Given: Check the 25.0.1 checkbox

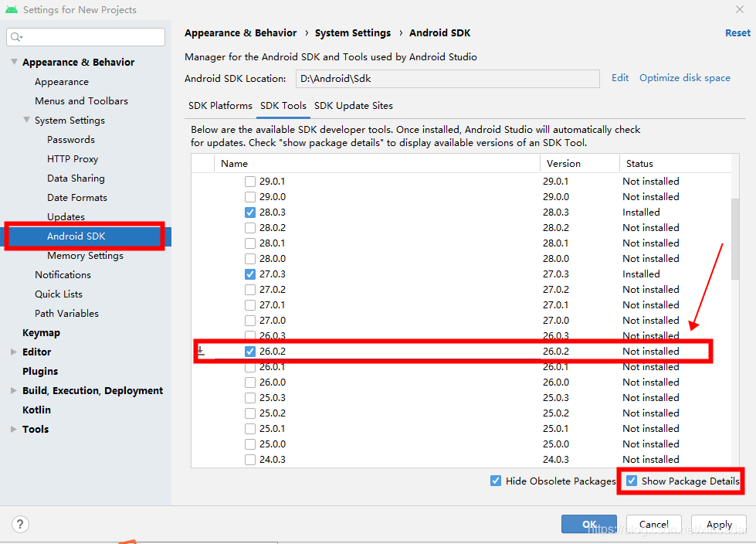Looking at the screenshot, I should click(x=249, y=429).
